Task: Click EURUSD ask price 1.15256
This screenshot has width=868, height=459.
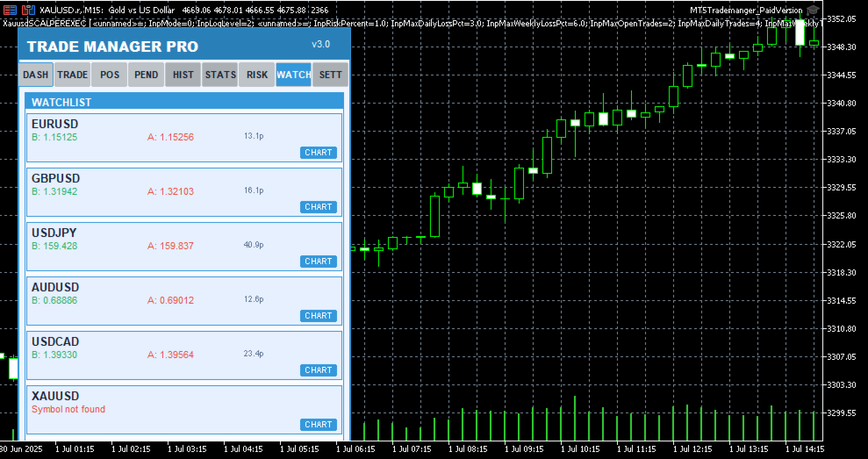Action: (170, 137)
